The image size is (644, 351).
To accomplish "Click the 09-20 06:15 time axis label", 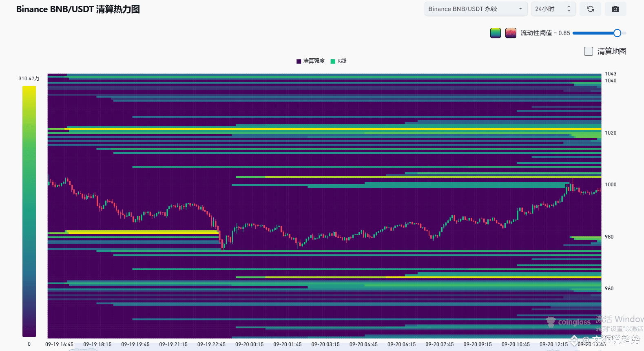I will click(402, 344).
